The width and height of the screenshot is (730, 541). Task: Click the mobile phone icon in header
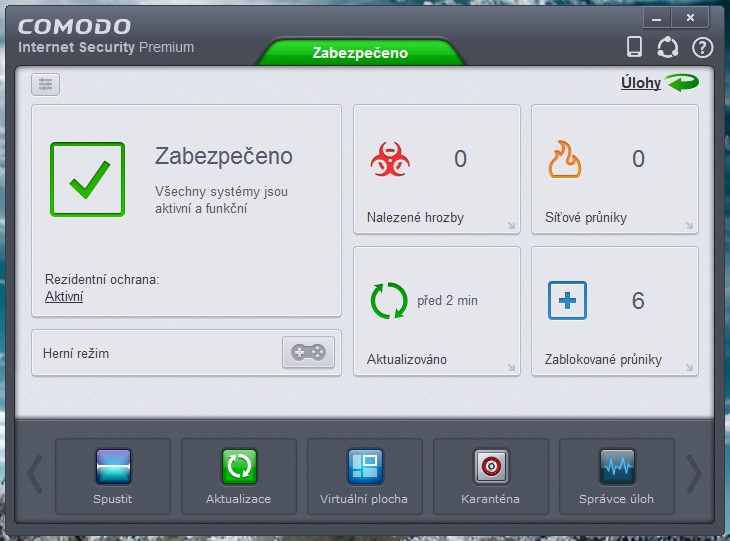coord(634,46)
